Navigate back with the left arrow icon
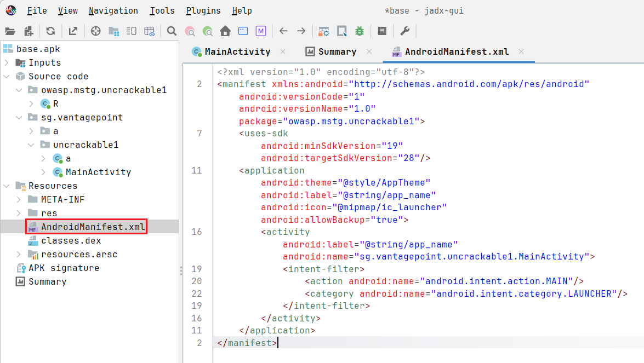644x363 pixels. [x=283, y=31]
